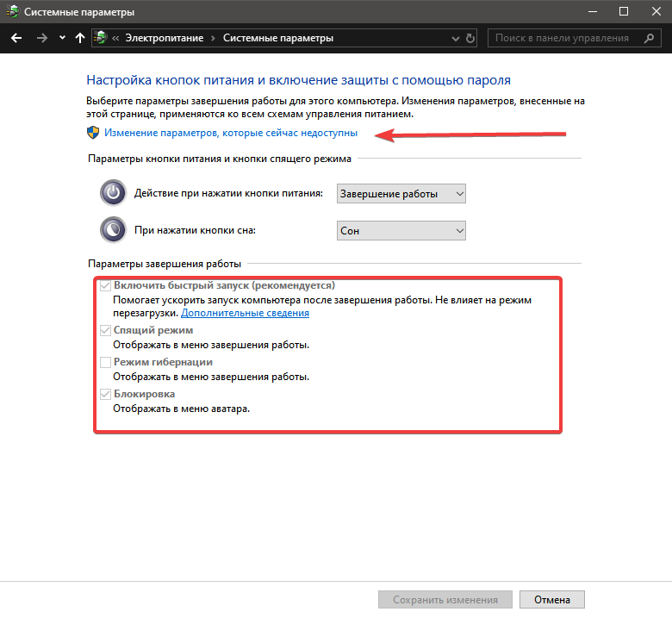Click Сохранить изменения button

(445, 600)
